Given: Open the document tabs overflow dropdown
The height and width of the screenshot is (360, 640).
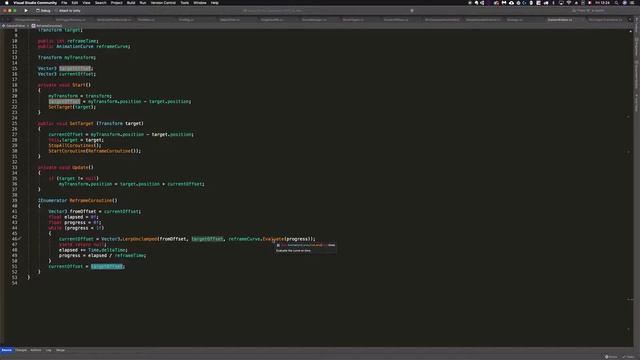Looking at the screenshot, I should 631,20.
